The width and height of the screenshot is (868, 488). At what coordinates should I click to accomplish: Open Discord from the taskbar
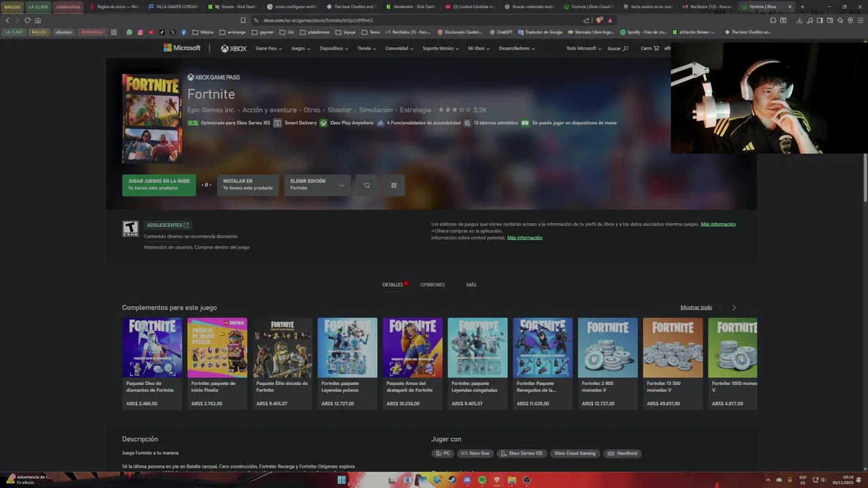[x=467, y=480]
